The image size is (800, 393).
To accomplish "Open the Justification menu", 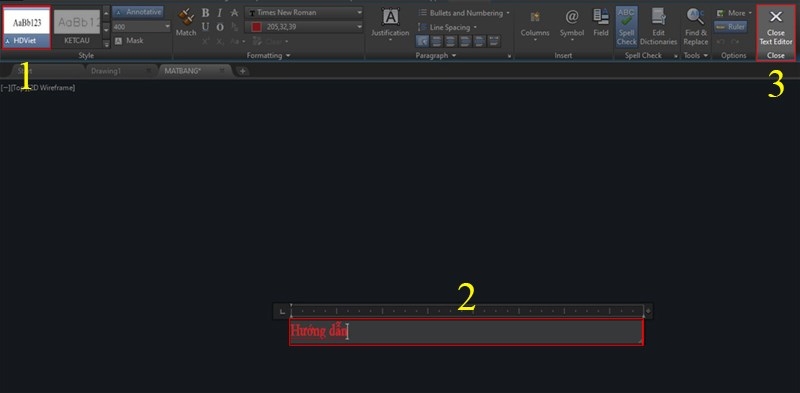I will click(x=390, y=24).
